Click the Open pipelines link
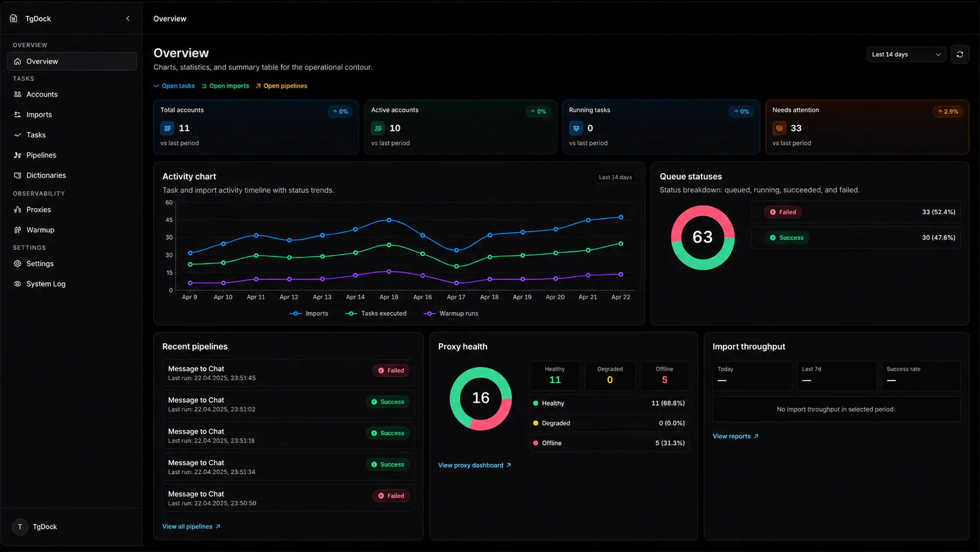Screen dimensions: 980x552 (281, 86)
